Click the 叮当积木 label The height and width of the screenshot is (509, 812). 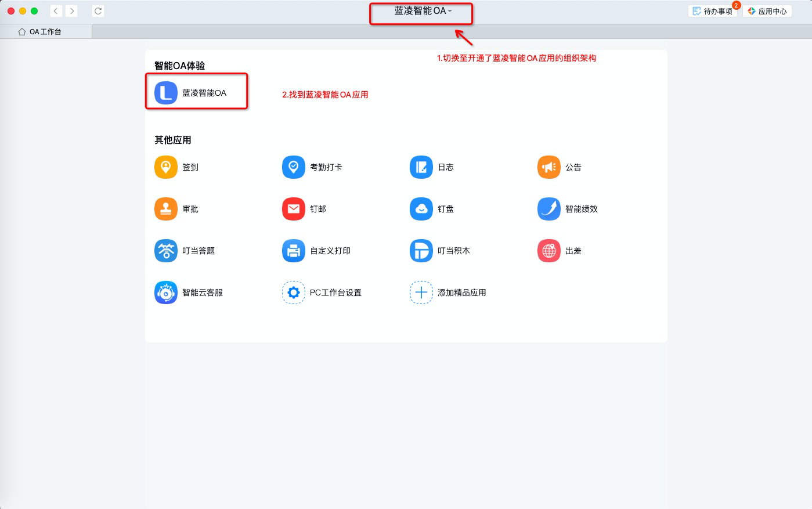(x=454, y=251)
